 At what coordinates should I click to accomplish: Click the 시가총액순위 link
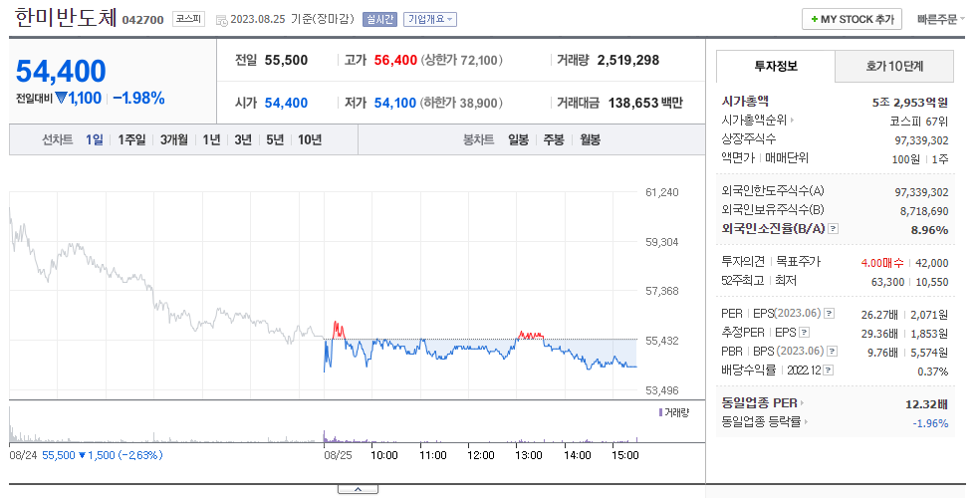(754, 120)
